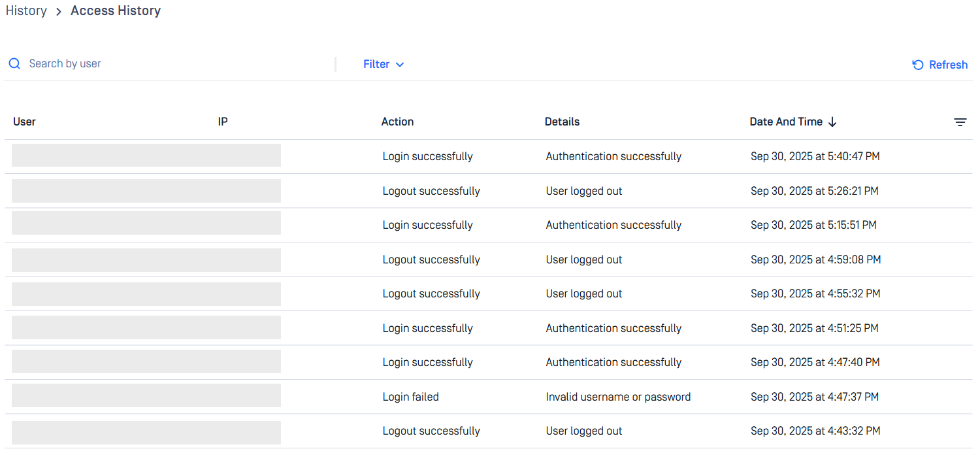Click Invalid username or password details
Viewport: 980px width, 451px height.
coord(618,397)
